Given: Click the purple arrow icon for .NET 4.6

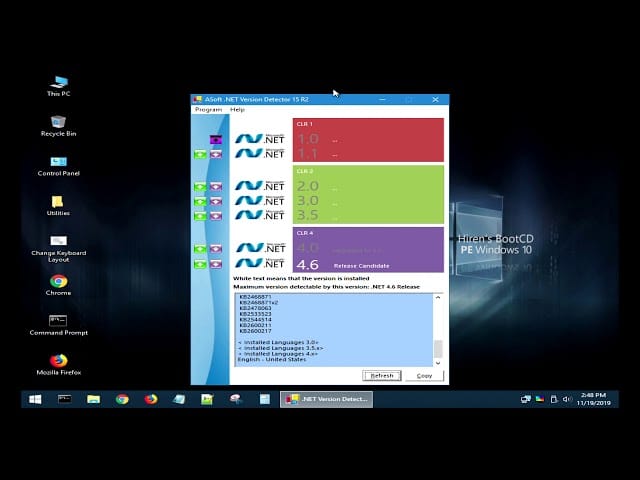Looking at the screenshot, I should (x=216, y=264).
